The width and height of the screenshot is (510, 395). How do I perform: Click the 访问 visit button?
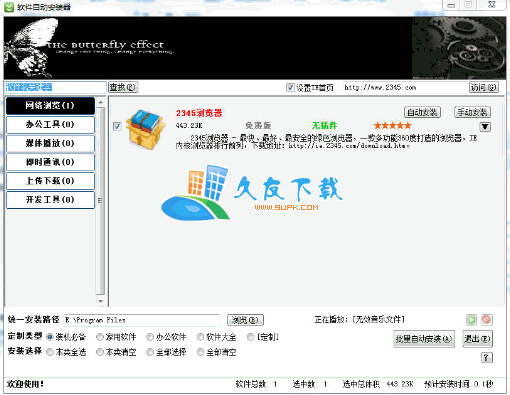484,87
